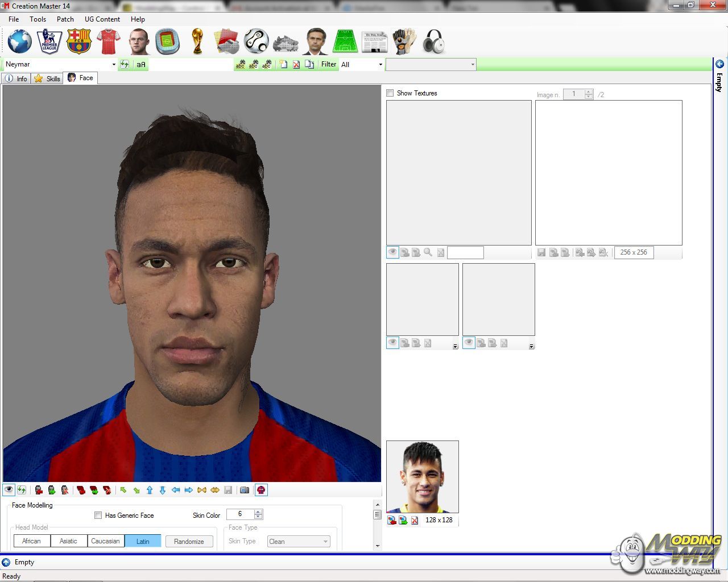The width and height of the screenshot is (728, 582).
Task: Expand the Filter All dropdown
Action: click(380, 65)
